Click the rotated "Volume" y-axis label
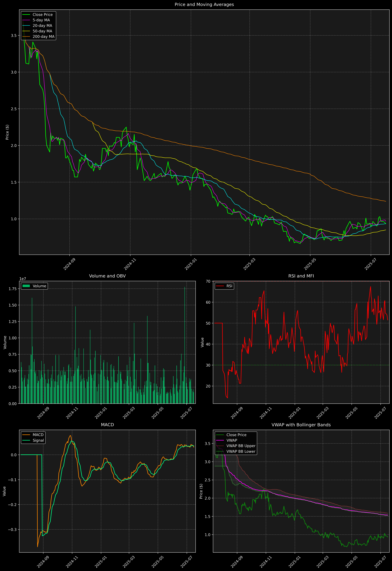 [x=5, y=342]
